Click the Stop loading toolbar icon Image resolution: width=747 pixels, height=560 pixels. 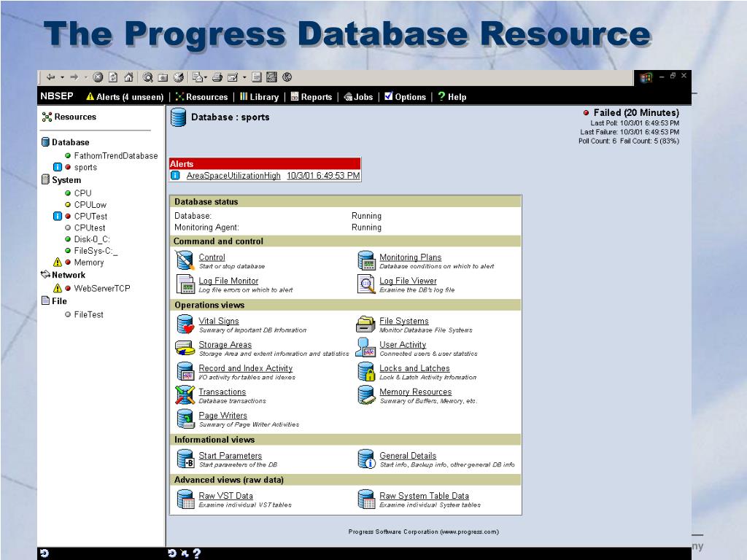(x=98, y=77)
